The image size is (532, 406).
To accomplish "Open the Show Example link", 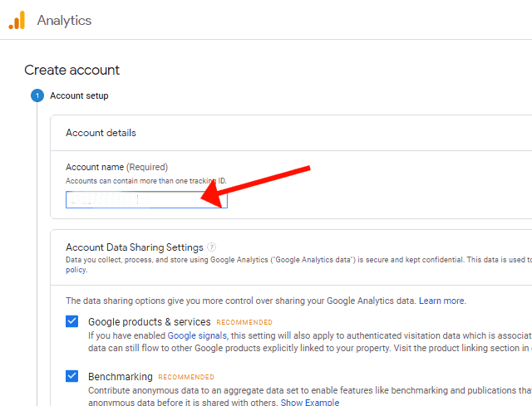I will (310, 403).
